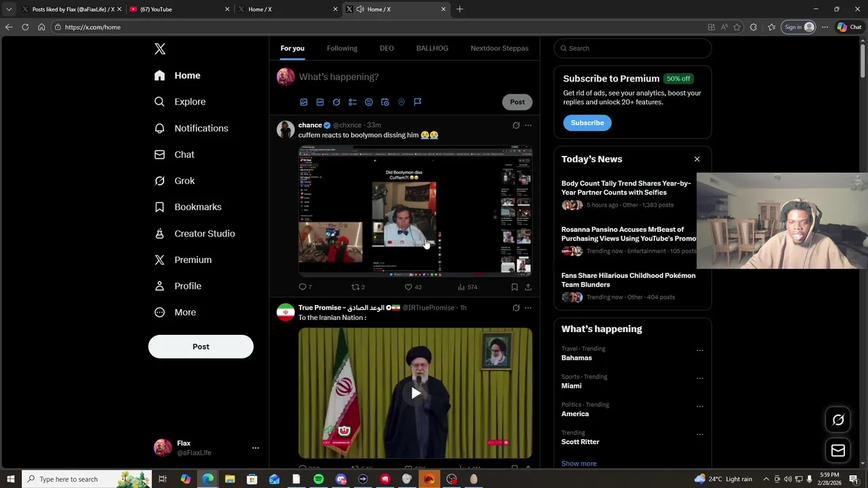Click the Subscribe button
Viewport: 868px width, 488px height.
[x=587, y=123]
